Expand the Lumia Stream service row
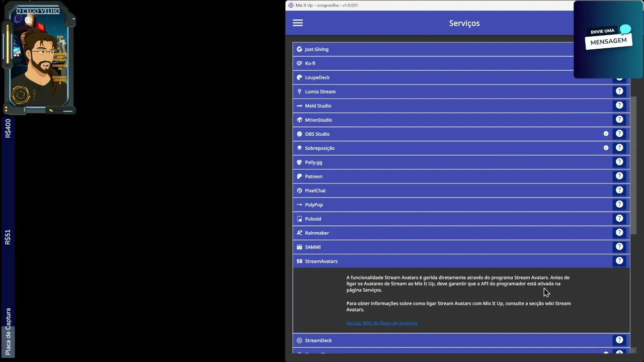Screen dimensions: 644x362 [461, 92]
